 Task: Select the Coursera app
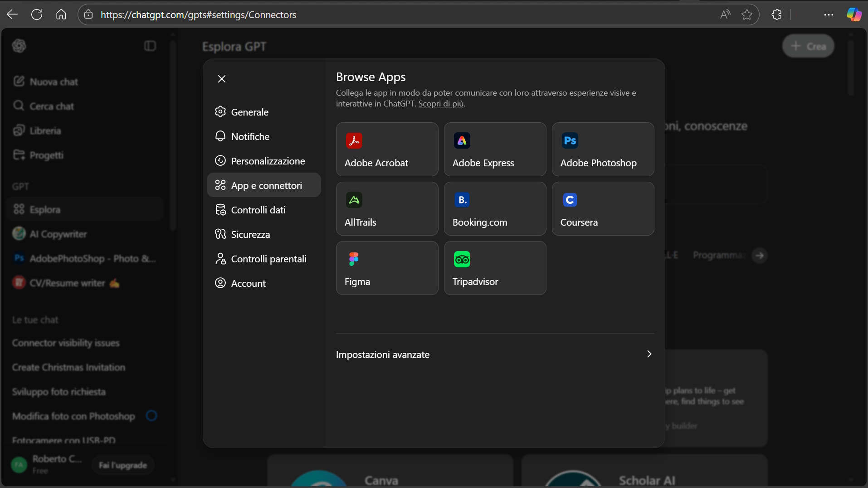(x=603, y=209)
